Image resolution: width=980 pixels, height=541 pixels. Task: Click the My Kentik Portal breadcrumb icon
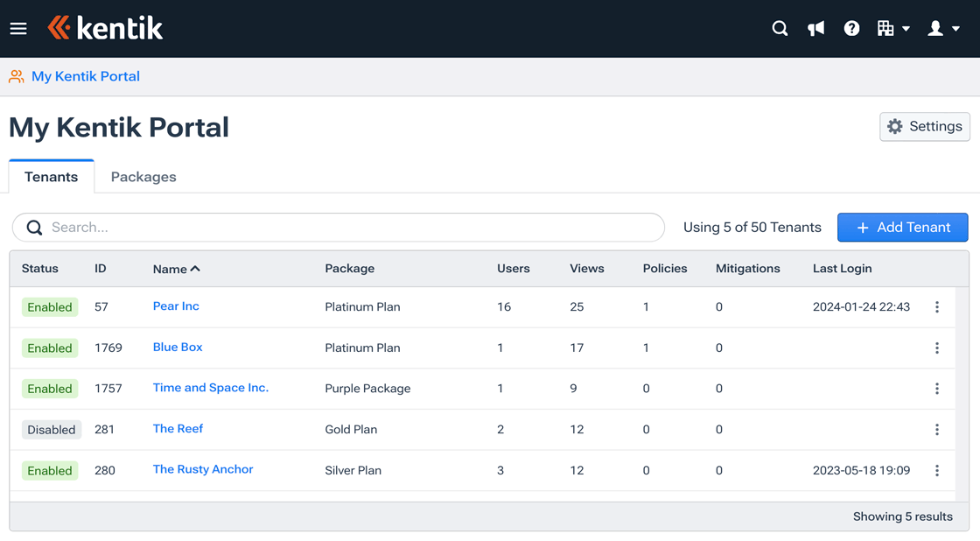coord(15,76)
